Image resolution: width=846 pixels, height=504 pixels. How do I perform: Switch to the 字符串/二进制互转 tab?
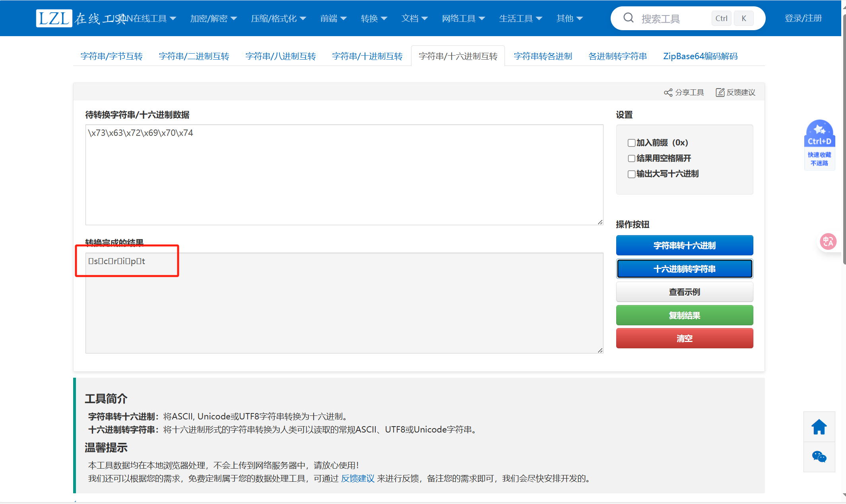(x=194, y=56)
